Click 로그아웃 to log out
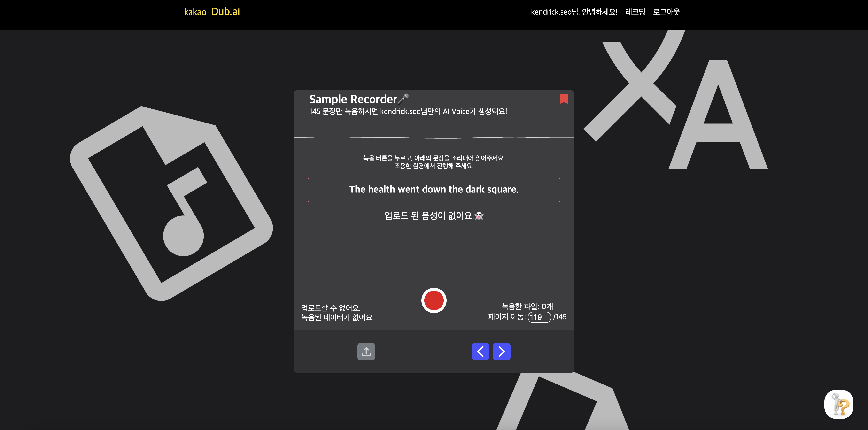The height and width of the screenshot is (430, 868). pos(666,12)
